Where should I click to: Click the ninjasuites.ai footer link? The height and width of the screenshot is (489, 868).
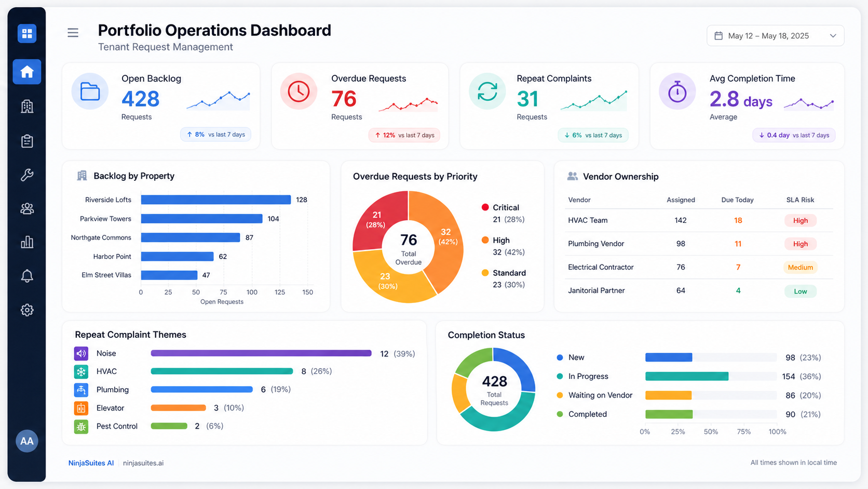click(x=143, y=463)
